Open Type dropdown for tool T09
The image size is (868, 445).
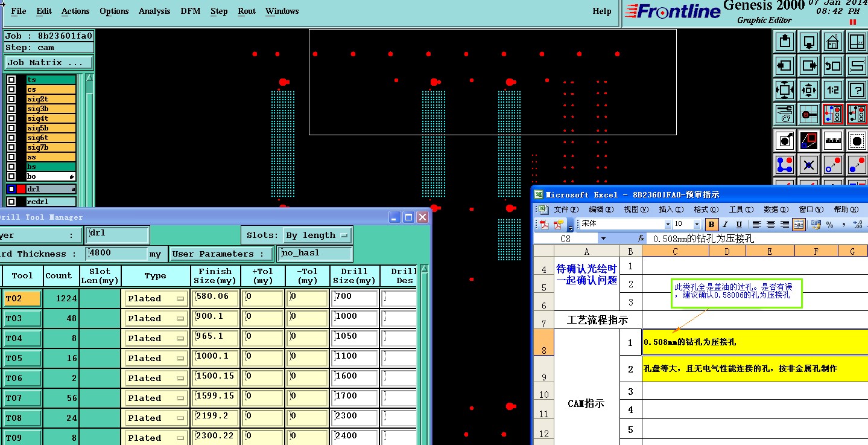click(156, 438)
